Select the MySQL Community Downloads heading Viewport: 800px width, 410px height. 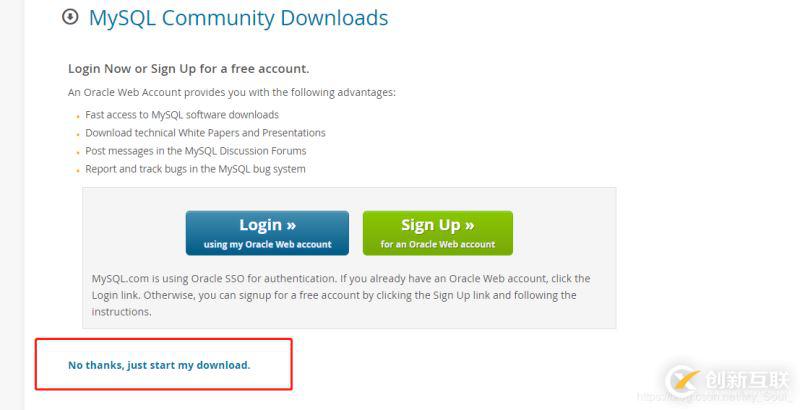pyautogui.click(x=238, y=18)
